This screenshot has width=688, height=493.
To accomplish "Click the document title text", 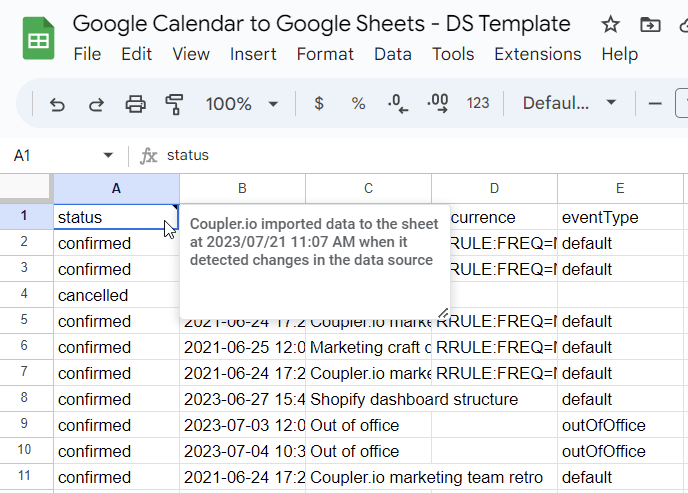I will pos(321,24).
